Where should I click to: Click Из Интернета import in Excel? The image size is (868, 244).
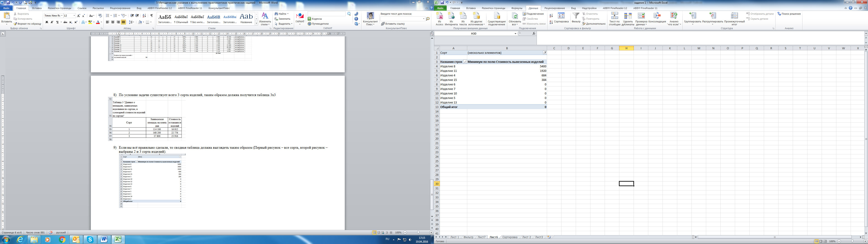pyautogui.click(x=451, y=19)
